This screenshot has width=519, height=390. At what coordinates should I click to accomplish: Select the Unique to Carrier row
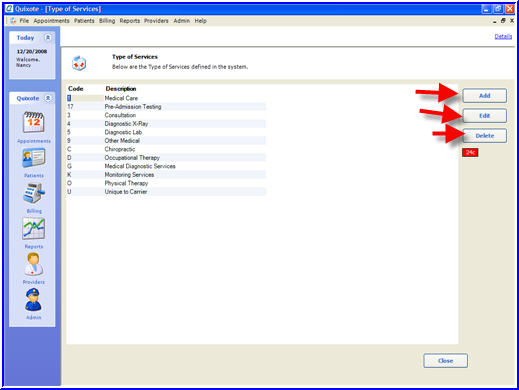point(166,192)
